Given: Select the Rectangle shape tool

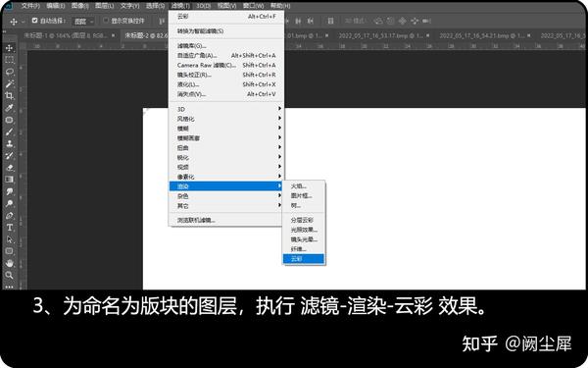Looking at the screenshot, I should click(10, 251).
